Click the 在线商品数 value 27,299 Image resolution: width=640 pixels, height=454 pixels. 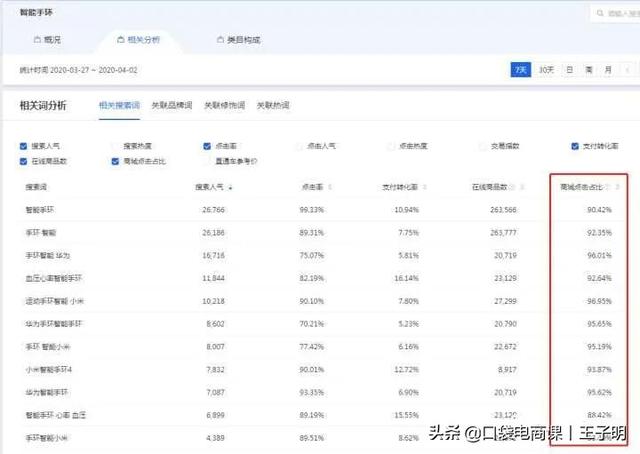click(505, 301)
